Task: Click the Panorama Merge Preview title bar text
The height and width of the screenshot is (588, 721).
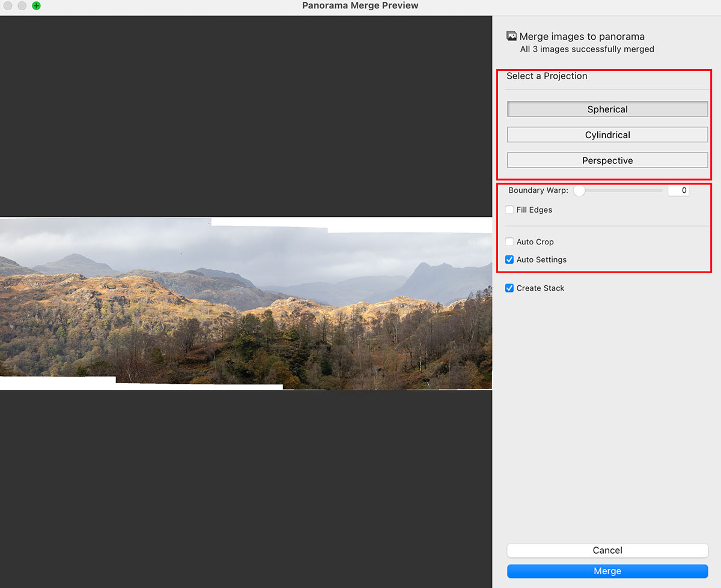Action: coord(360,5)
